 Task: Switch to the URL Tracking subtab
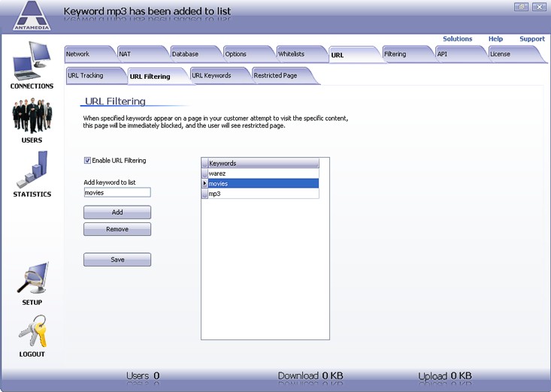86,76
